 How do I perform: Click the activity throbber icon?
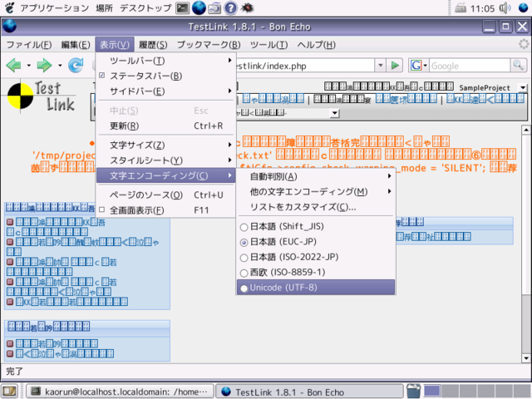(524, 44)
